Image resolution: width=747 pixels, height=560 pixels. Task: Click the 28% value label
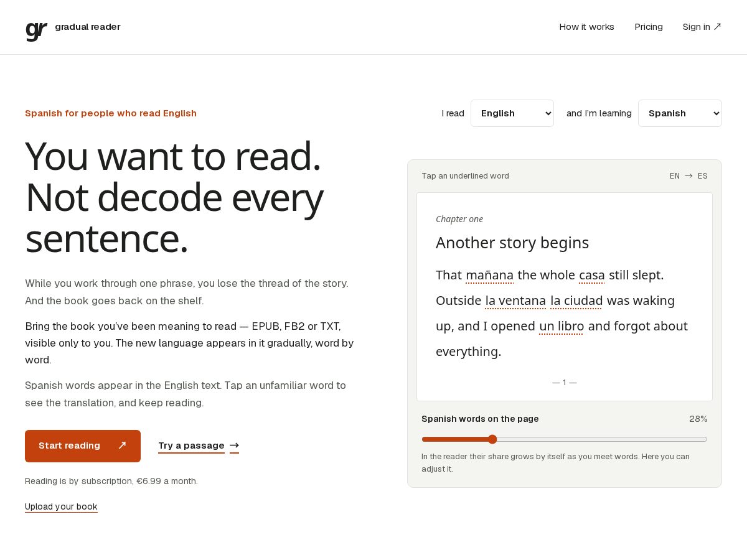click(x=698, y=419)
